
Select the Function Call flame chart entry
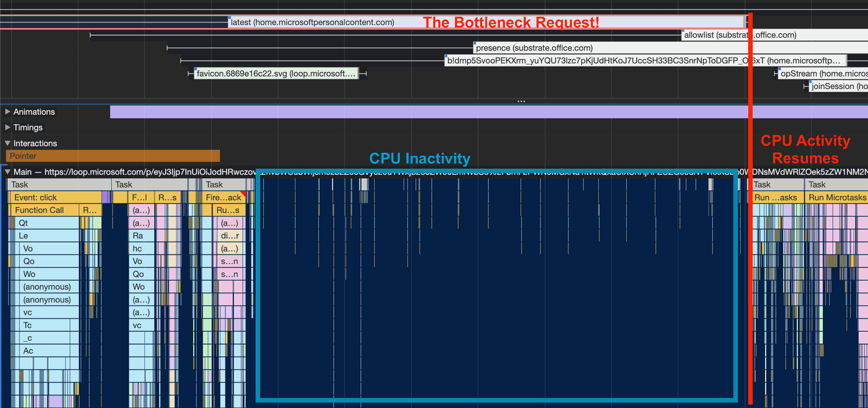click(x=43, y=209)
